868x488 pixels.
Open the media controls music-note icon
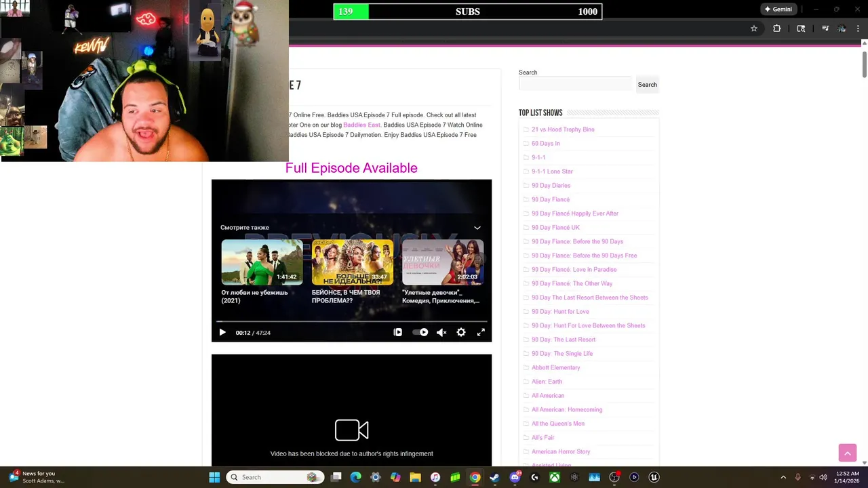[x=825, y=28]
